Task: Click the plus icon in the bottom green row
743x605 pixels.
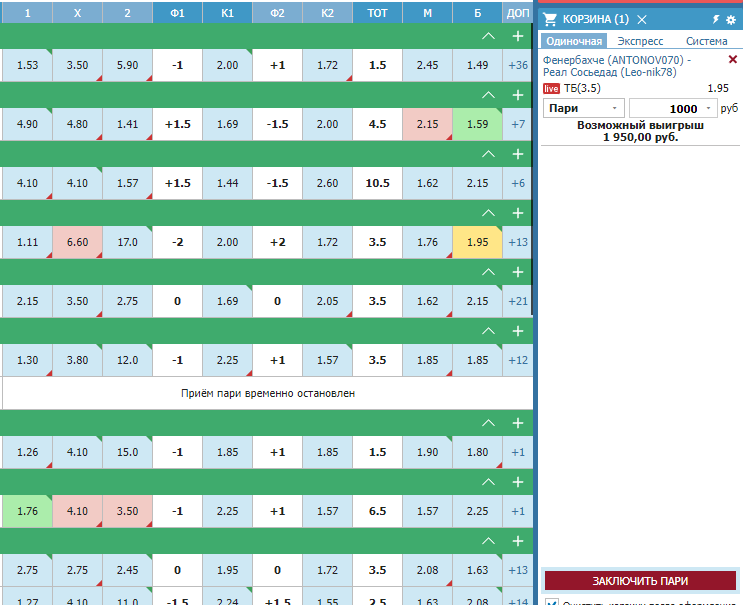Action: [517, 541]
